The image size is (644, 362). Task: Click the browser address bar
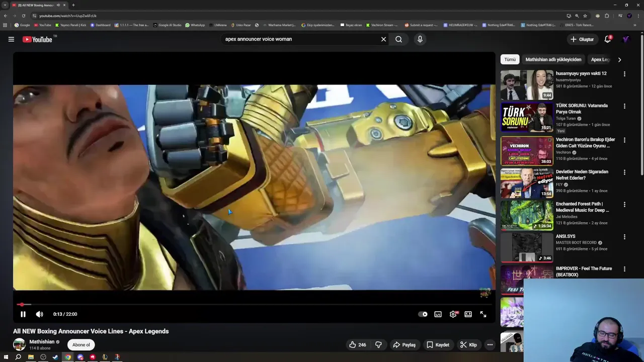(297, 16)
